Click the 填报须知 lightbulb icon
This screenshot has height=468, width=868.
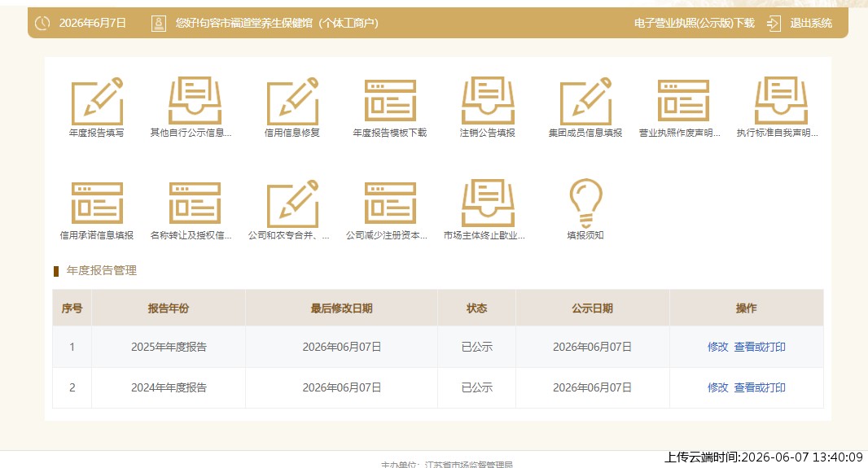pyautogui.click(x=585, y=203)
